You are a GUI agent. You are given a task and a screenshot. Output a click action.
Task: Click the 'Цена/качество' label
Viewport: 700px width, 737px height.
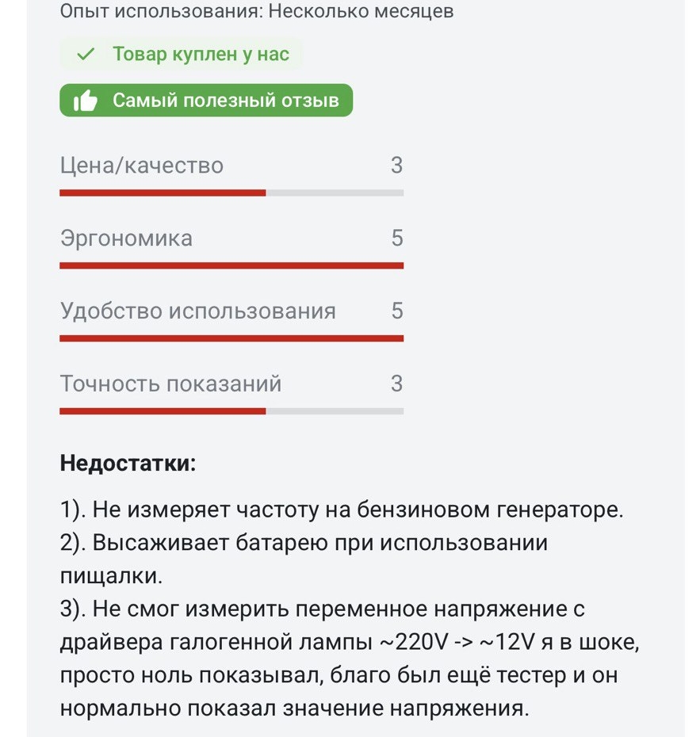pyautogui.click(x=141, y=166)
